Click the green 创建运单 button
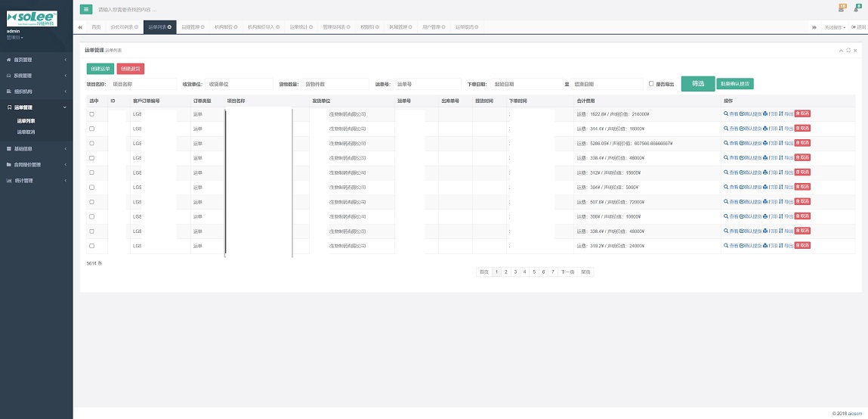Viewport: 868px width, 419px height. [x=100, y=69]
